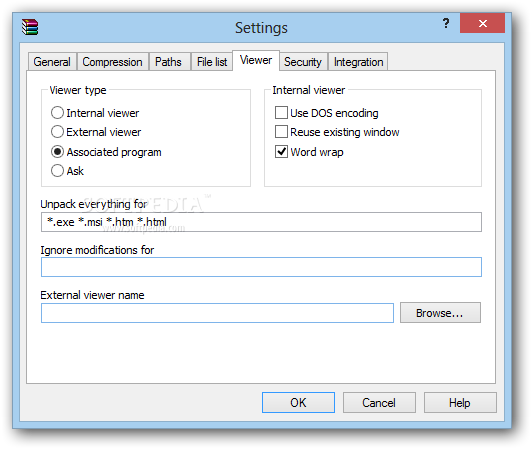Click the Unpack everything for field
The height and width of the screenshot is (449, 532).
(261, 222)
